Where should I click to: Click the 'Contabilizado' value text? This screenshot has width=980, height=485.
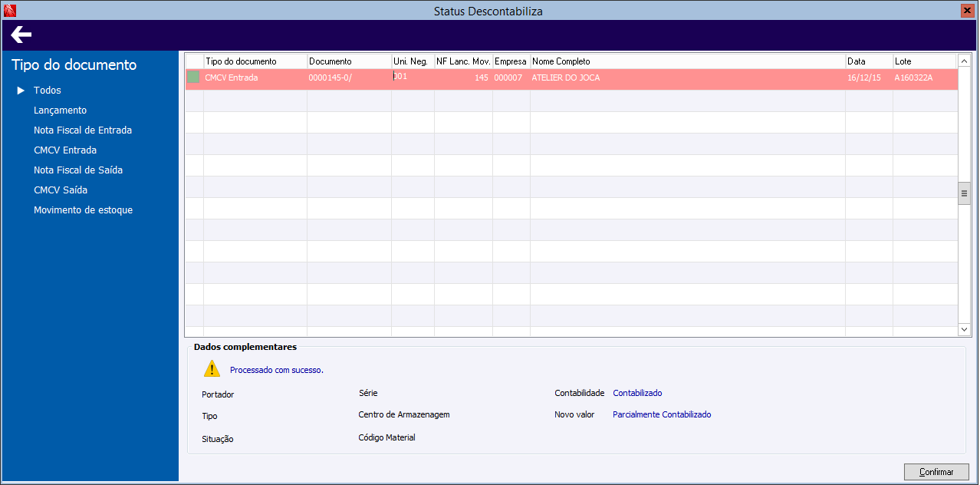click(637, 393)
